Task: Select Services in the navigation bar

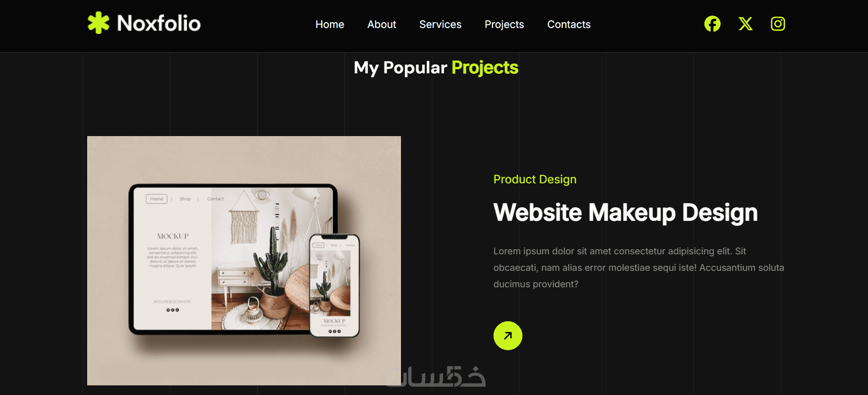Action: (x=440, y=24)
